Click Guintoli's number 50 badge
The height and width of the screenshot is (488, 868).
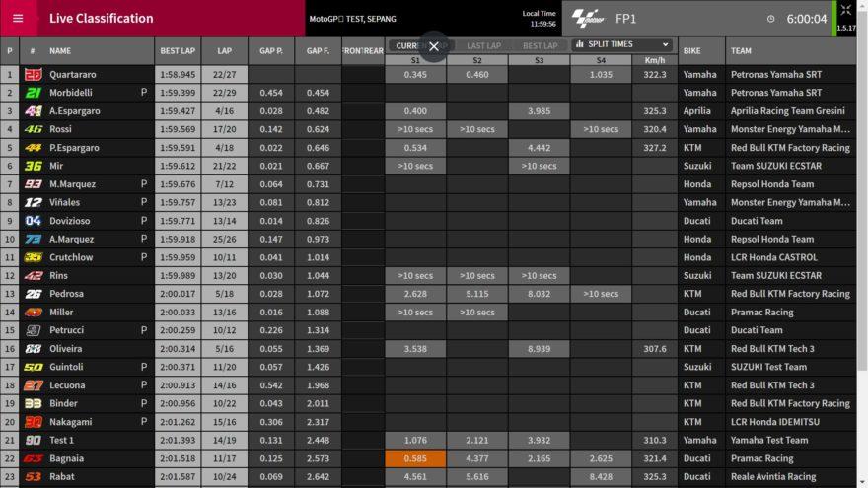(x=34, y=367)
